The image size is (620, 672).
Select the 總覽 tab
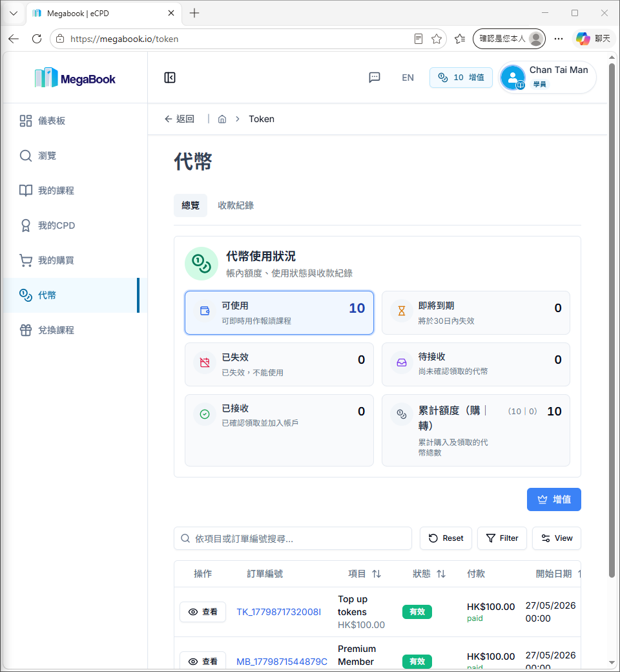coord(191,205)
